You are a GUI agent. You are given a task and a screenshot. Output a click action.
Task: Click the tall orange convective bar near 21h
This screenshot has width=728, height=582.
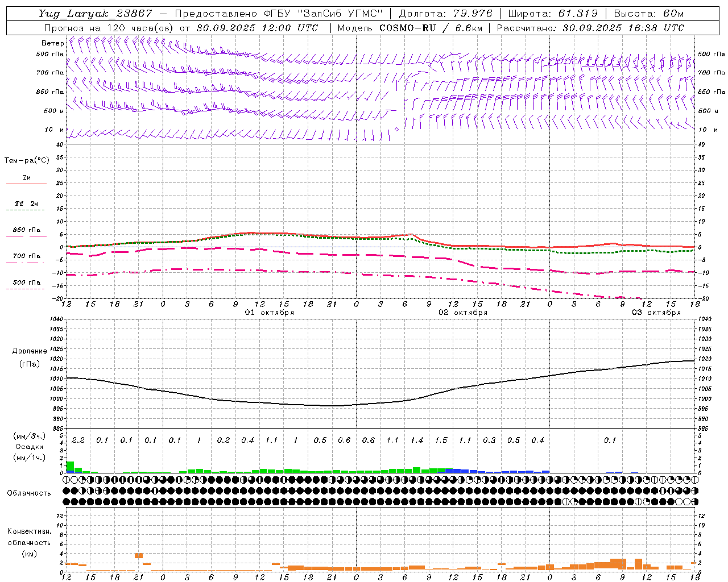point(139,556)
